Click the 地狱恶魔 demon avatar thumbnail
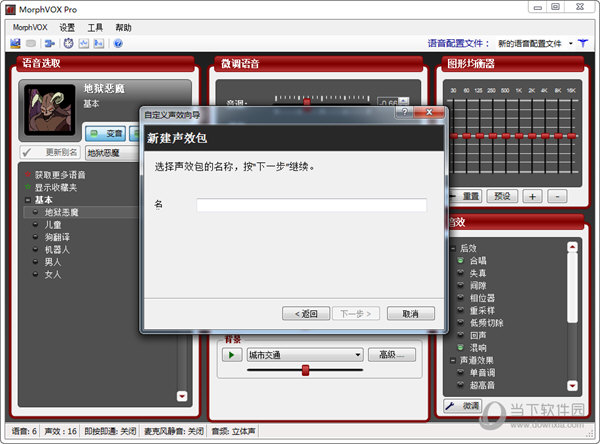This screenshot has height=444, width=600. coord(50,110)
